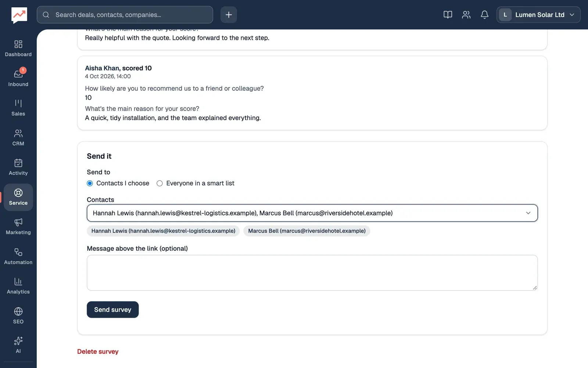Click the 'Really helpful with the quote' comment
This screenshot has height=368, width=588.
pos(177,38)
